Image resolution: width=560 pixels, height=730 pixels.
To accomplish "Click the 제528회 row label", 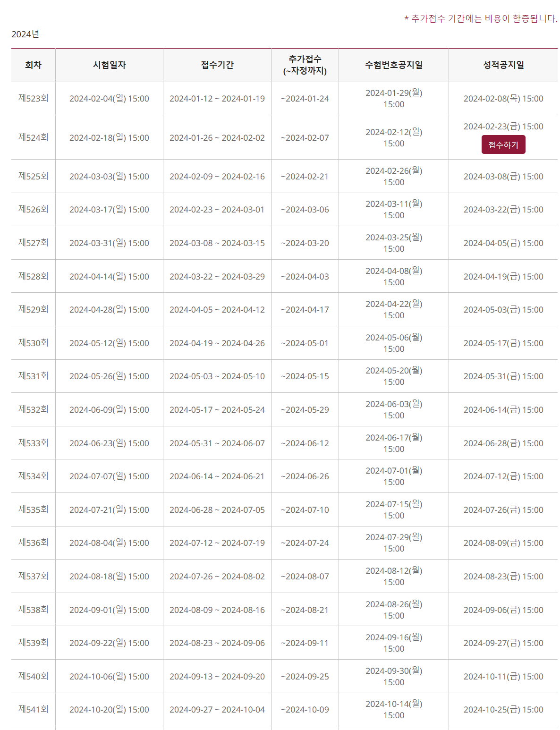I will click(34, 276).
